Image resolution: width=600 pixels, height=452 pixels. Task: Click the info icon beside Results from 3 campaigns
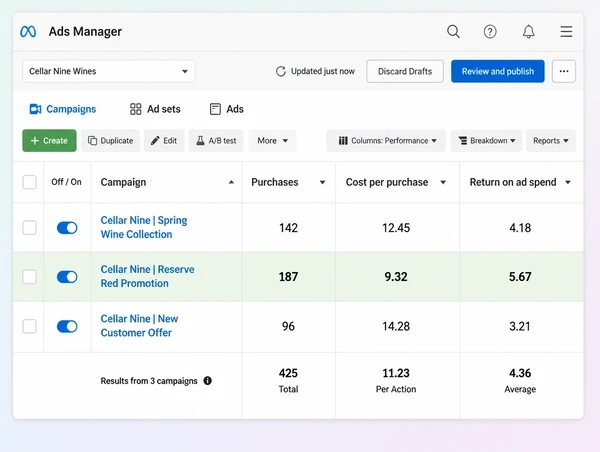click(x=207, y=381)
